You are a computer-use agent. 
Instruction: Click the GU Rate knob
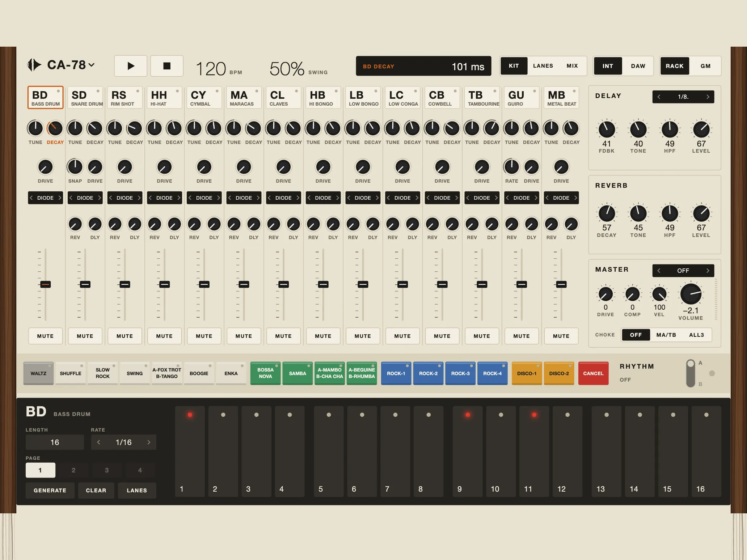512,167
